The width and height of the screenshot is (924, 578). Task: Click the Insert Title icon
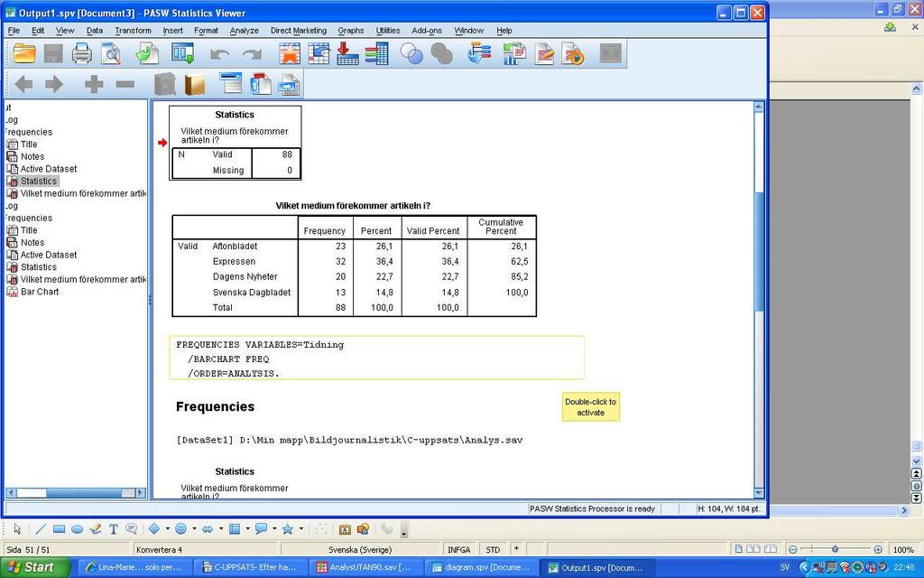click(x=261, y=84)
